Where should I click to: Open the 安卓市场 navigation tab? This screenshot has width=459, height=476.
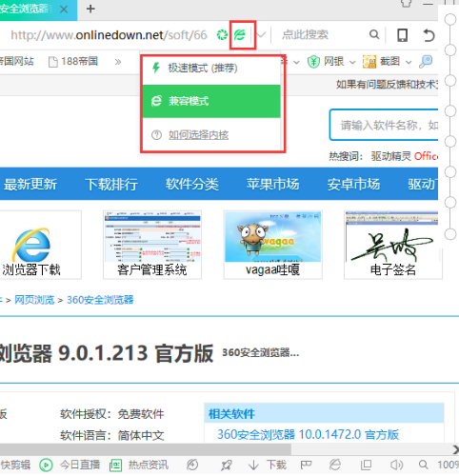(353, 184)
